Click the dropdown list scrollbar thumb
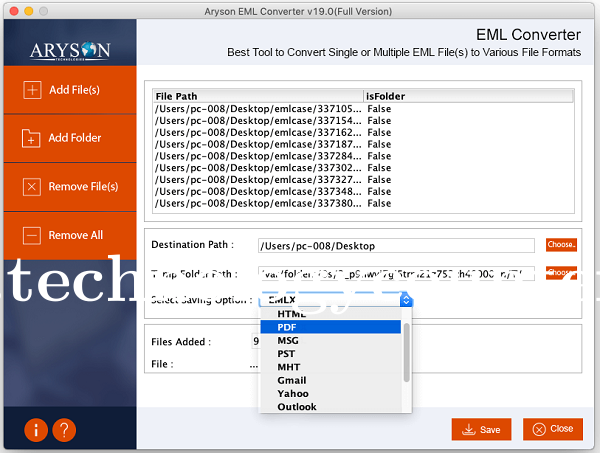This screenshot has width=600, height=453. pos(406,352)
